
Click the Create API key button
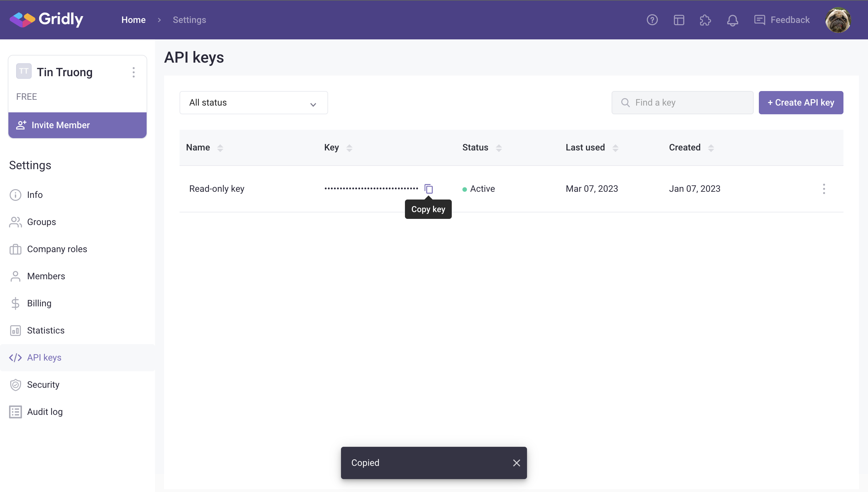click(x=801, y=103)
